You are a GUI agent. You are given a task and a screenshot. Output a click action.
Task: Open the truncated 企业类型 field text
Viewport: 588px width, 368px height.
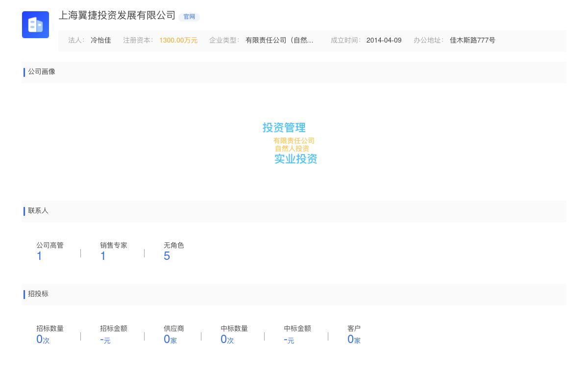point(280,40)
